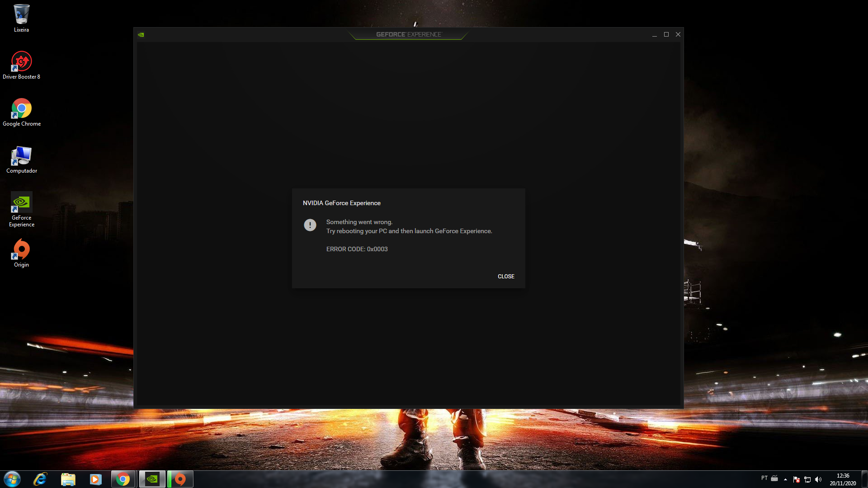Click NVIDIA GeForce Experience dialog title
868x488 pixels.
tap(342, 203)
